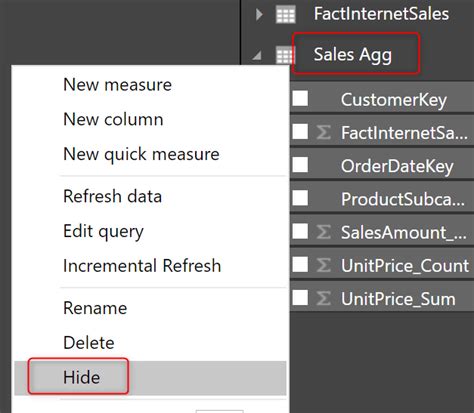This screenshot has width=474, height=413.
Task: Check the OrderDateKey field checkbox
Action: coord(300,165)
